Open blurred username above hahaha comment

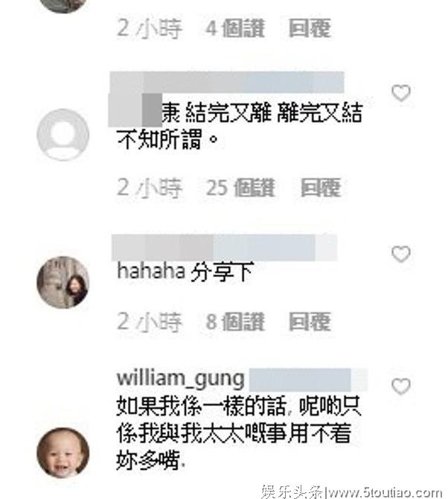pos(224,247)
